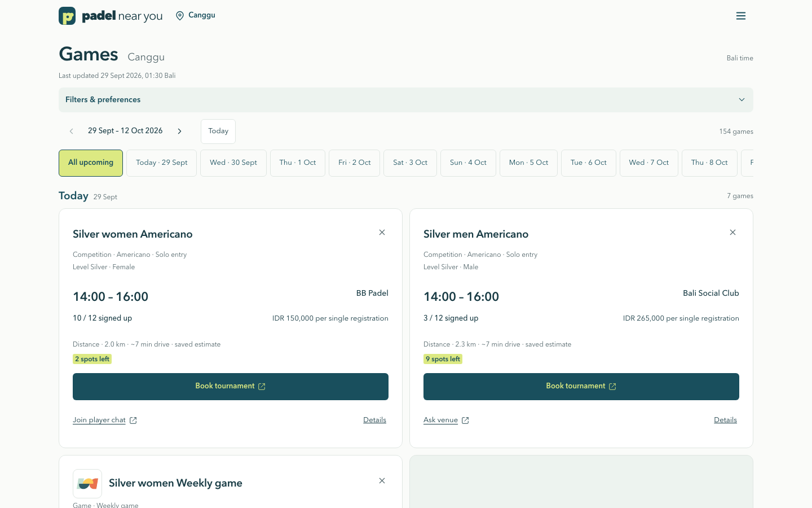Open the hamburger menu icon

click(x=741, y=16)
